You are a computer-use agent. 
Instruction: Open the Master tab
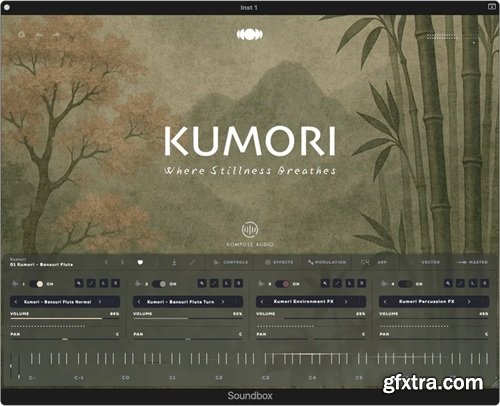click(472, 262)
